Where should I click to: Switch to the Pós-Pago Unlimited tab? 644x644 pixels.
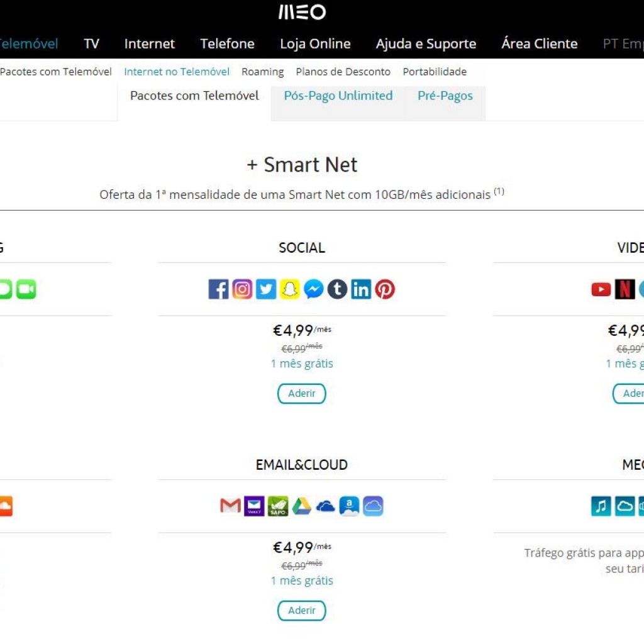tap(338, 96)
